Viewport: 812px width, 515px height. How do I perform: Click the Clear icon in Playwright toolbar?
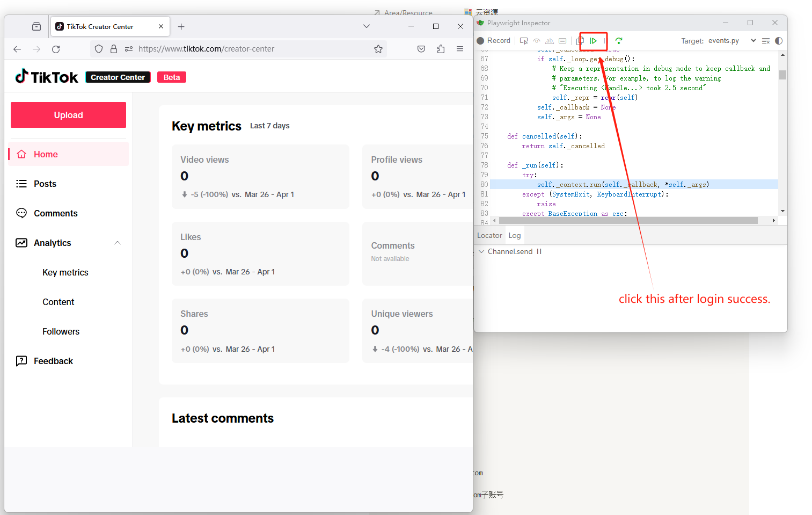766,41
